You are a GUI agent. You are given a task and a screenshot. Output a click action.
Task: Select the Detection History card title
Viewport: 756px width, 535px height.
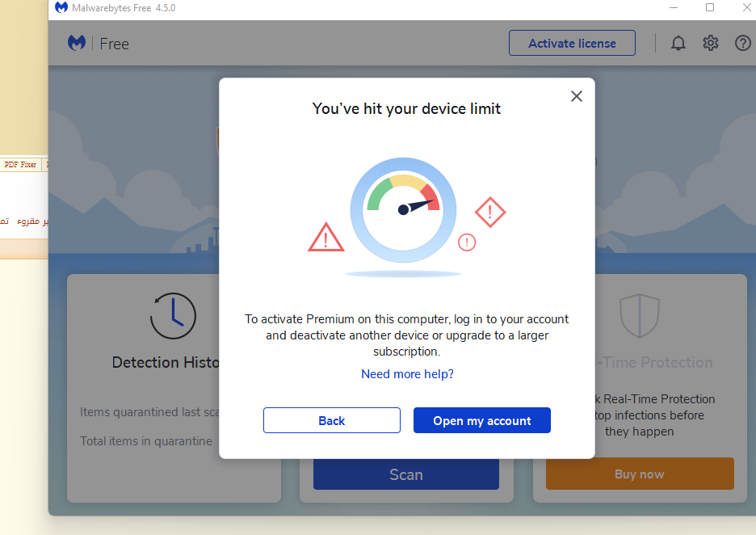166,362
